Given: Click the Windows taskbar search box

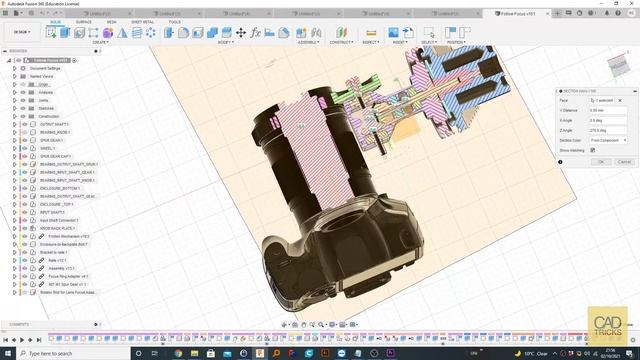Looking at the screenshot, I should coord(73,353).
